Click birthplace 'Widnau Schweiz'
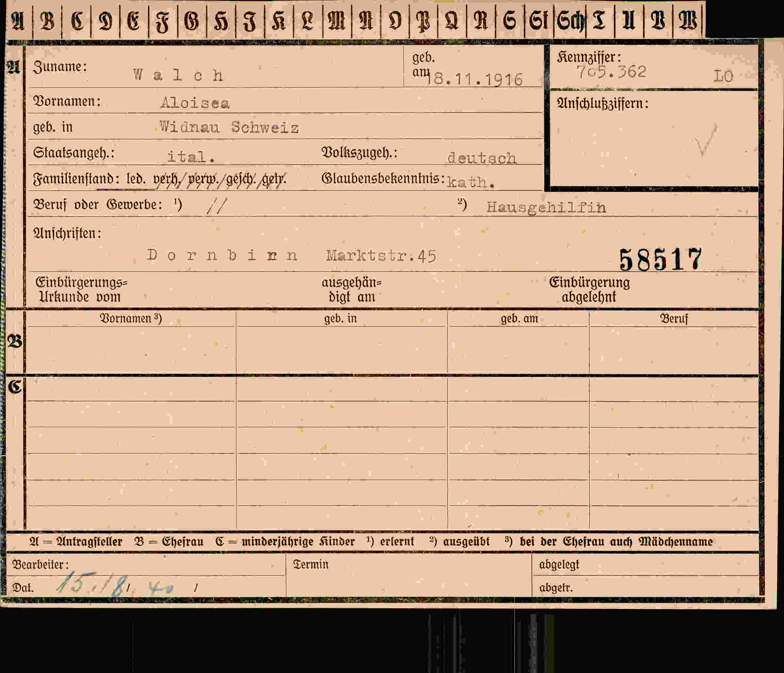 click(229, 127)
